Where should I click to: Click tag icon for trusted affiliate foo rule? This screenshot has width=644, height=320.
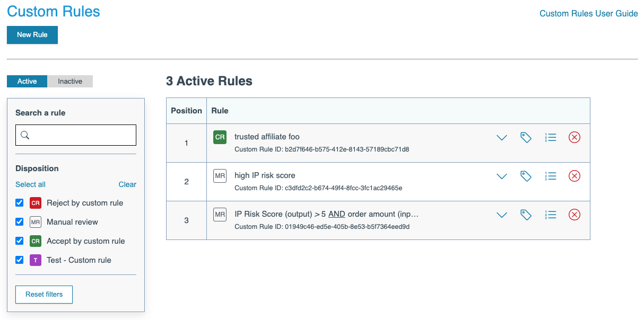pyautogui.click(x=526, y=138)
